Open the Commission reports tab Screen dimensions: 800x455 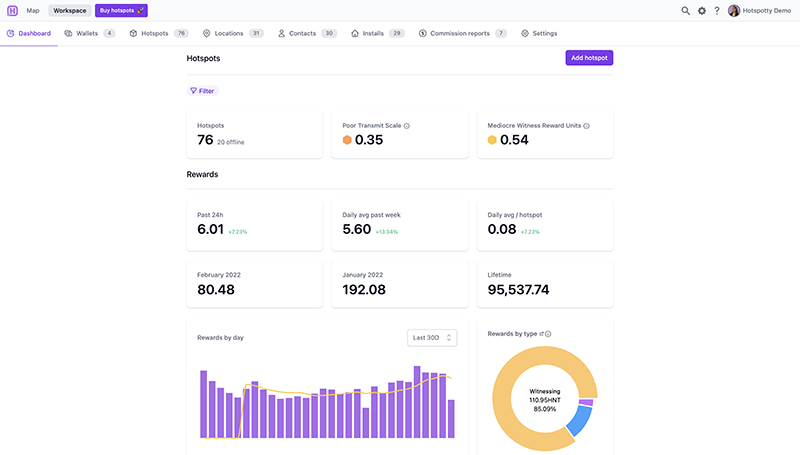tap(462, 33)
